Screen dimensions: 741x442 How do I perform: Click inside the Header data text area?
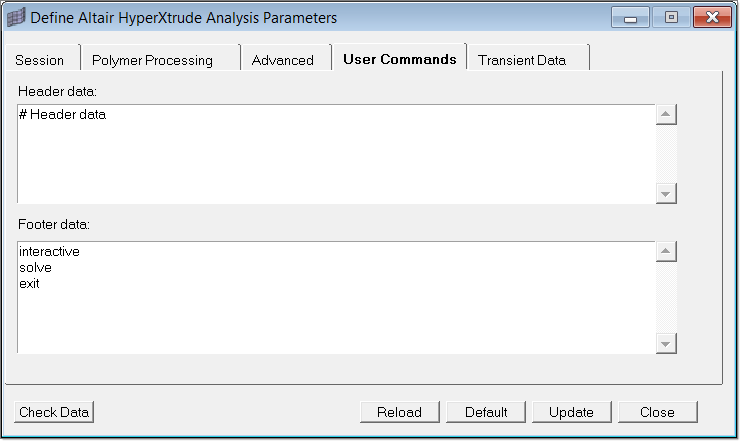click(335, 155)
